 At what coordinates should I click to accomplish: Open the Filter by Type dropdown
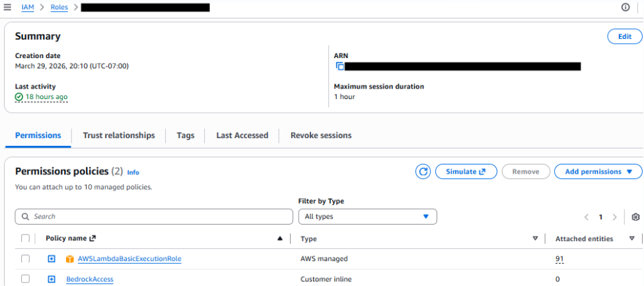tap(368, 217)
